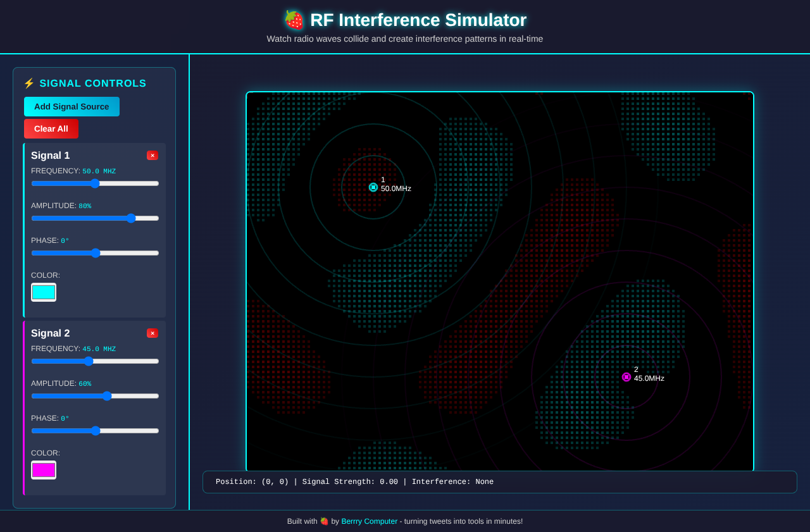Viewport: 810px width, 532px height.
Task: Click the Signal 1 frequency slider handle
Action: (96, 183)
